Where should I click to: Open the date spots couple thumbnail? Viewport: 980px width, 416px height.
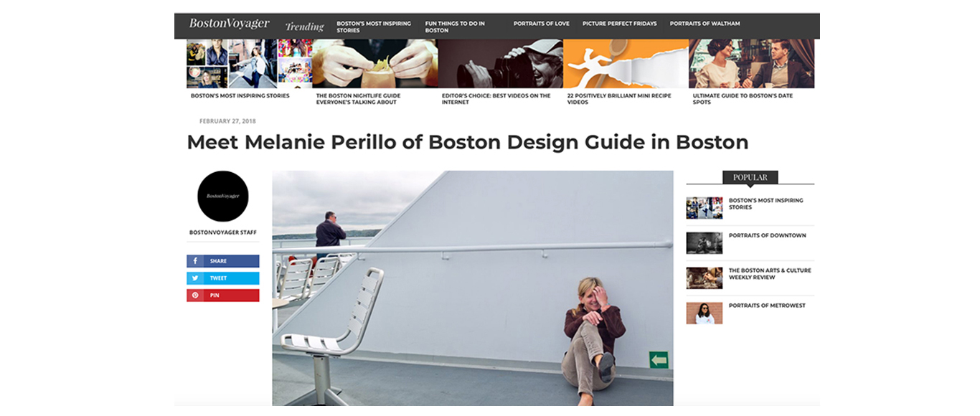pyautogui.click(x=751, y=64)
